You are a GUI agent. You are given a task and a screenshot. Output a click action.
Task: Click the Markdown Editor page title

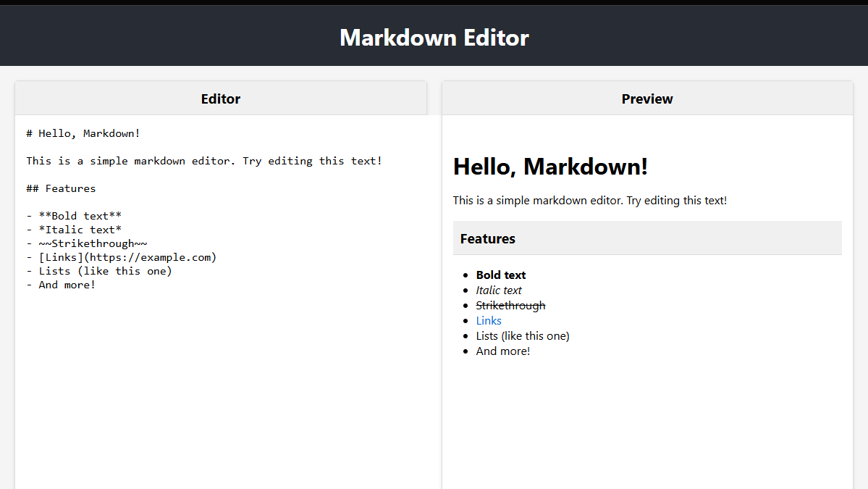tap(434, 37)
